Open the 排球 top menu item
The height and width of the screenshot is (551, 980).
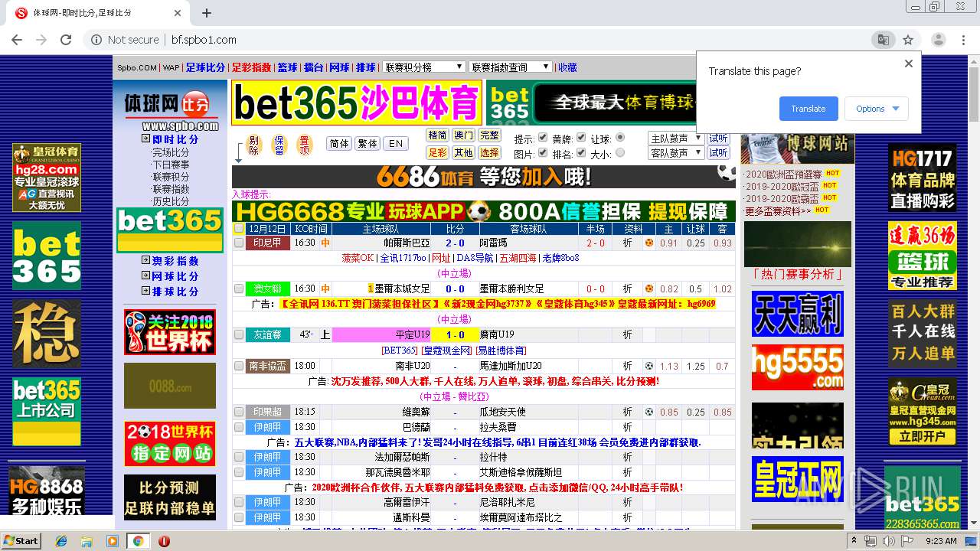[365, 67]
